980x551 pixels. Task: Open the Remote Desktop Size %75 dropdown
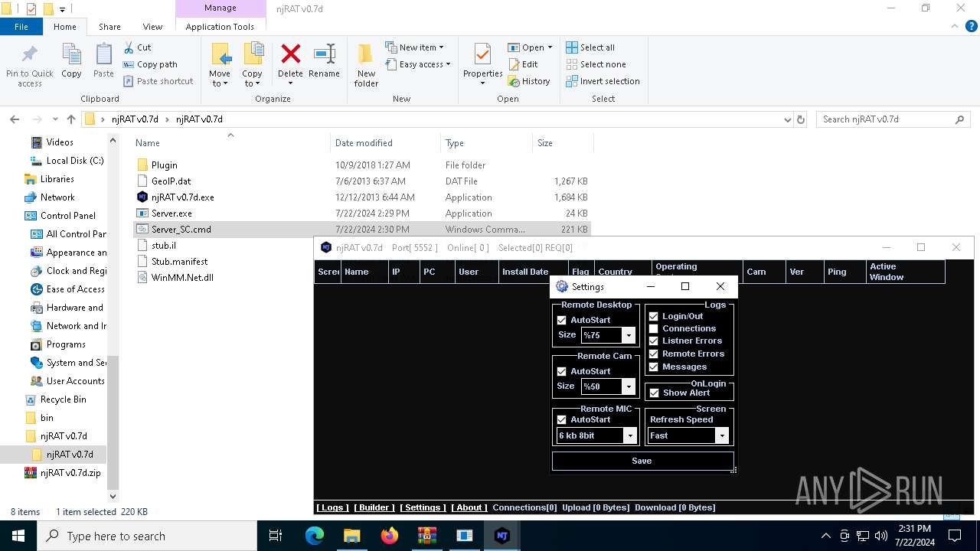[629, 335]
